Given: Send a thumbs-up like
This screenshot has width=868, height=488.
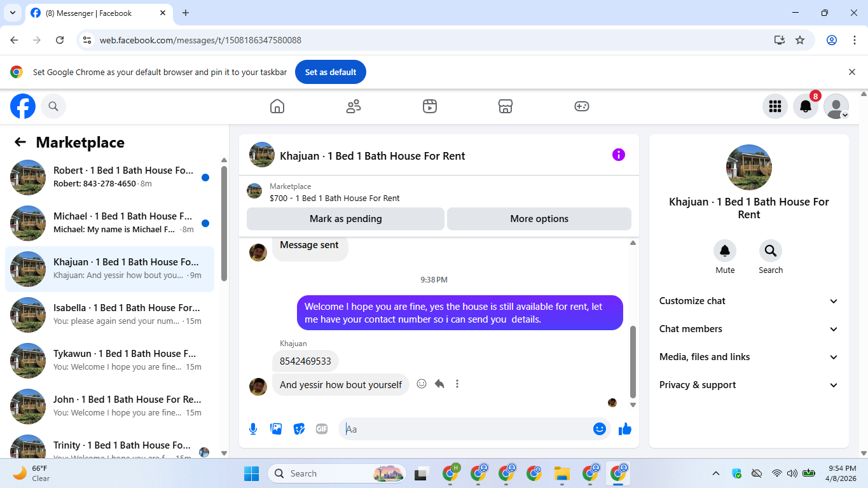Looking at the screenshot, I should 625,429.
